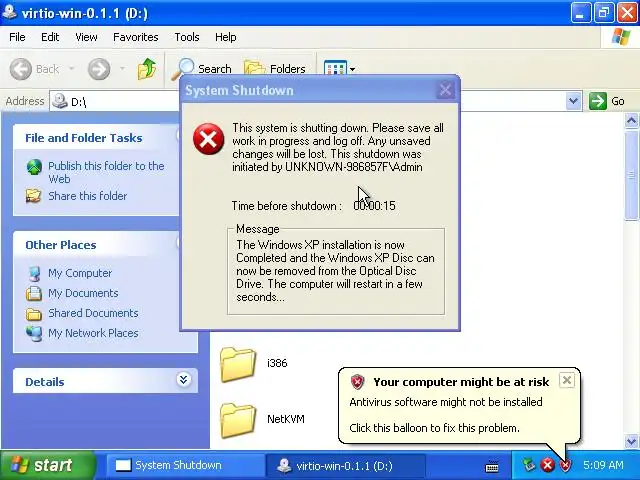
Task: Click the shutdown Message text box
Action: tap(336, 271)
